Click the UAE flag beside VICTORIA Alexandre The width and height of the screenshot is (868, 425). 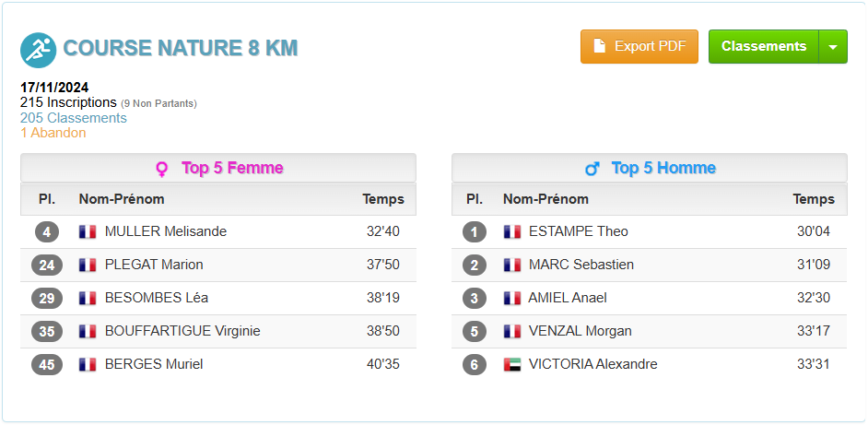point(512,364)
